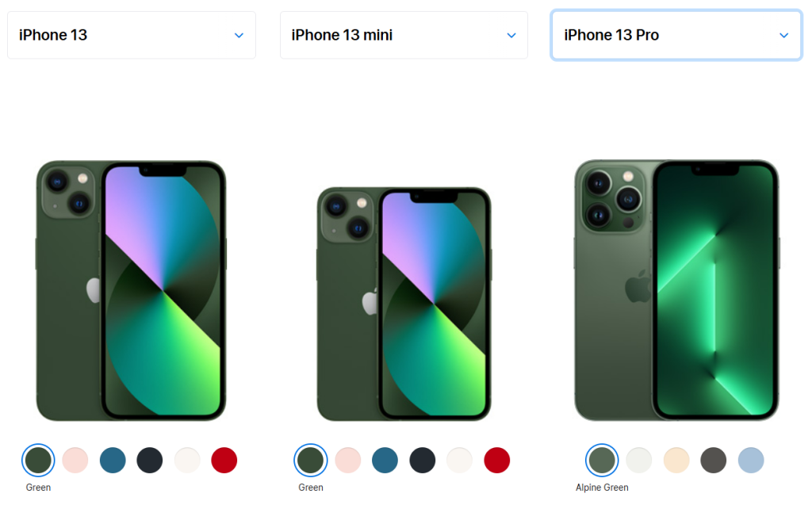Select green swatch for iPhone 13 mini
The height and width of the screenshot is (505, 812).
311,460
